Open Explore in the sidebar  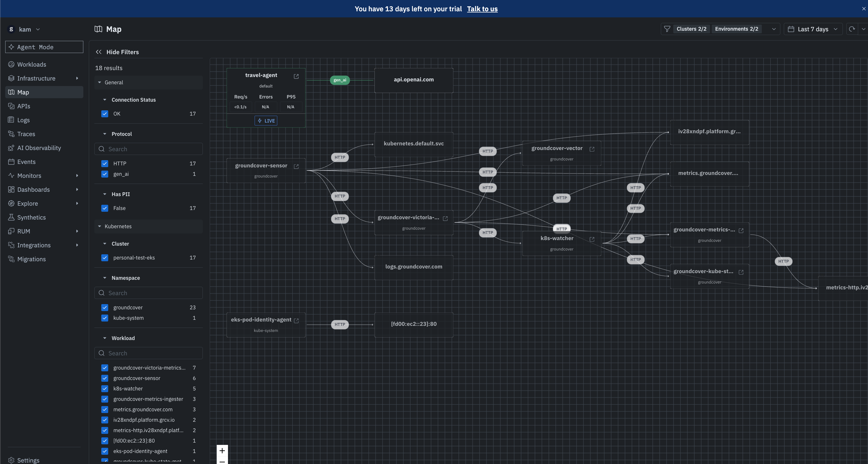(x=44, y=203)
